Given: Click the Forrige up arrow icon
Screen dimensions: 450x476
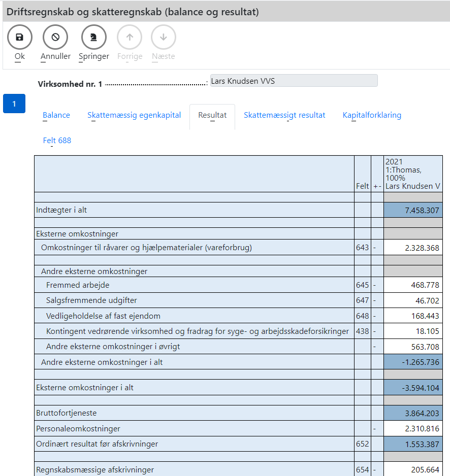Looking at the screenshot, I should pyautogui.click(x=130, y=37).
